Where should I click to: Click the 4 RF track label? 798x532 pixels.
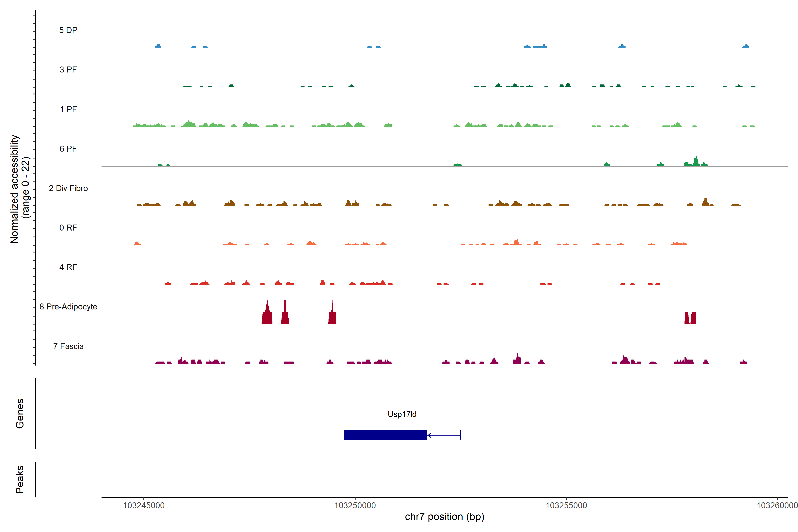pos(68,267)
